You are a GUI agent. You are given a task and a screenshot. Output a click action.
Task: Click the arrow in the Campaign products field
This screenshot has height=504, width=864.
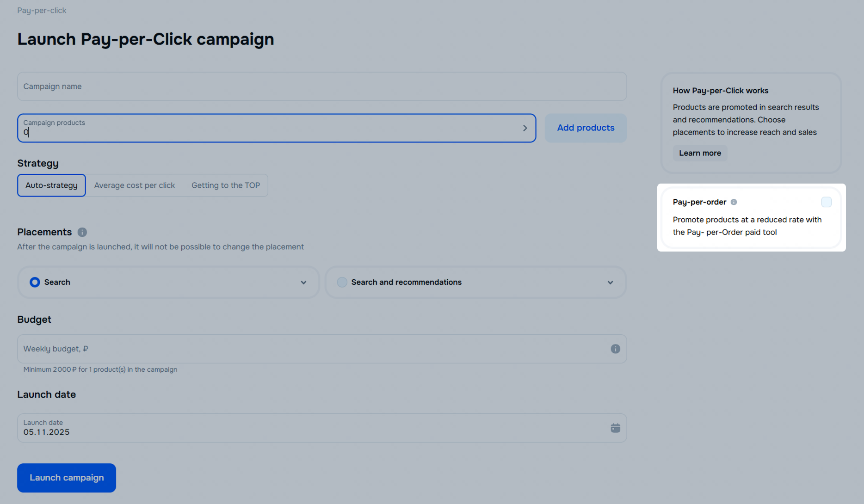pyautogui.click(x=525, y=128)
